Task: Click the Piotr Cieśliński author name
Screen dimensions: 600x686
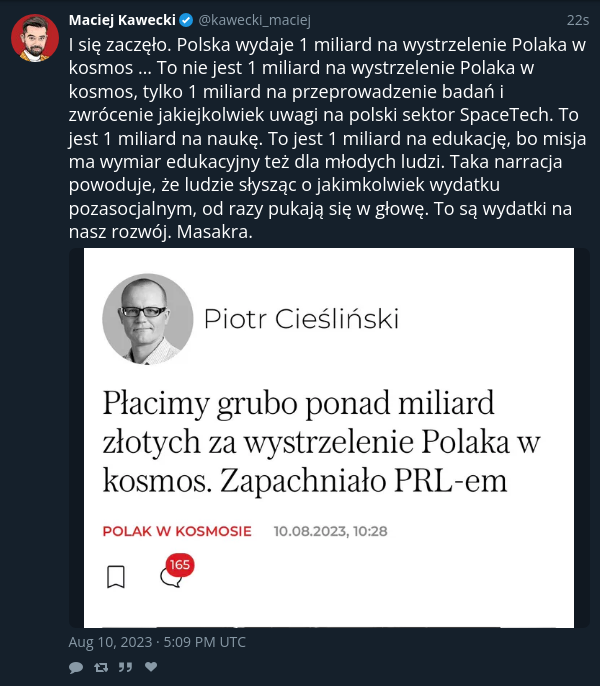Action: coord(301,318)
